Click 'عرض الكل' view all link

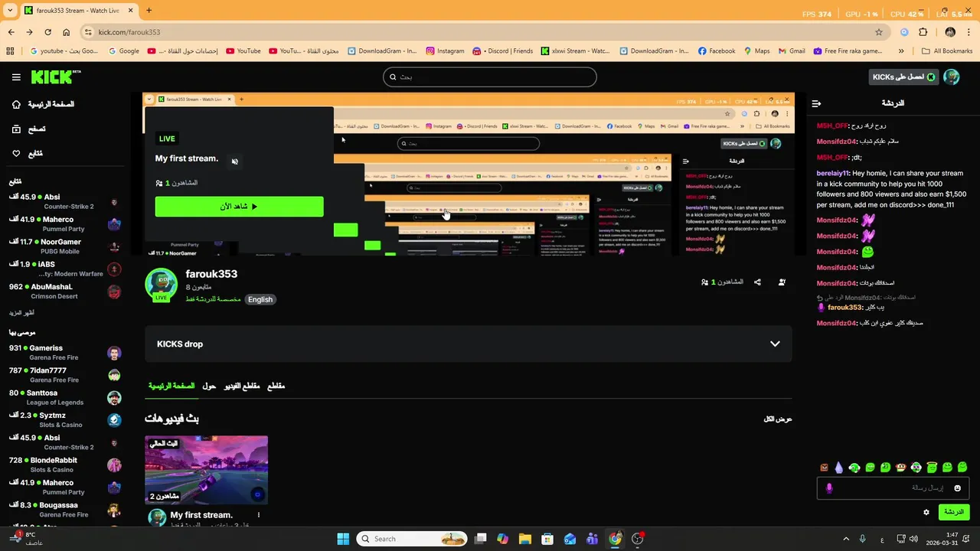tap(777, 419)
